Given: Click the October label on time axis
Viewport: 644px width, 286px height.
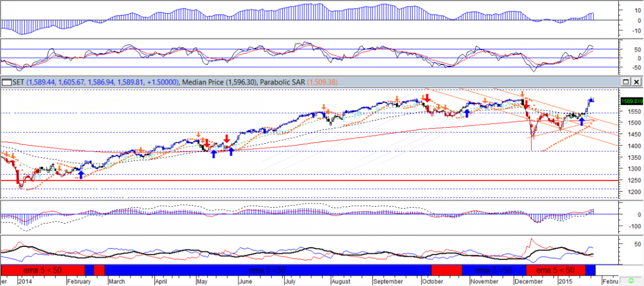Looking at the screenshot, I should point(432,281).
